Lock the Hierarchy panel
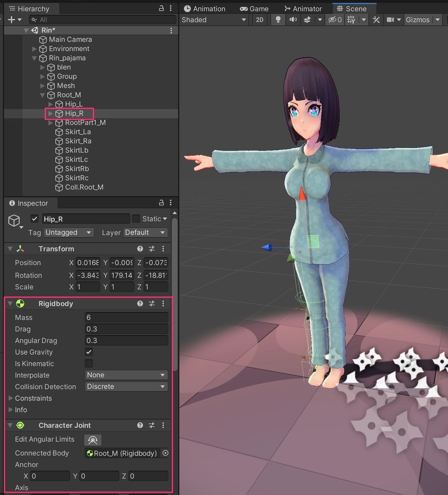448x495 pixels. click(x=161, y=8)
